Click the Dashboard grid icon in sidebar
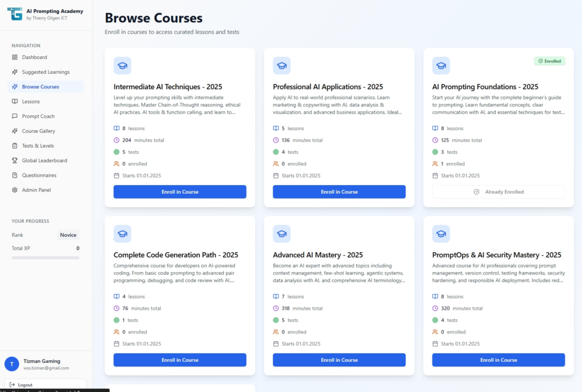Image resolution: width=582 pixels, height=392 pixels. click(15, 57)
